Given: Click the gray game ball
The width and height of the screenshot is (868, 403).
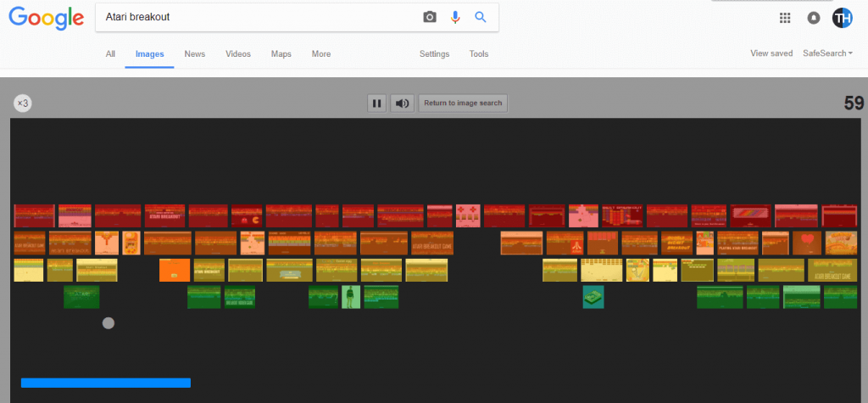Looking at the screenshot, I should [108, 322].
